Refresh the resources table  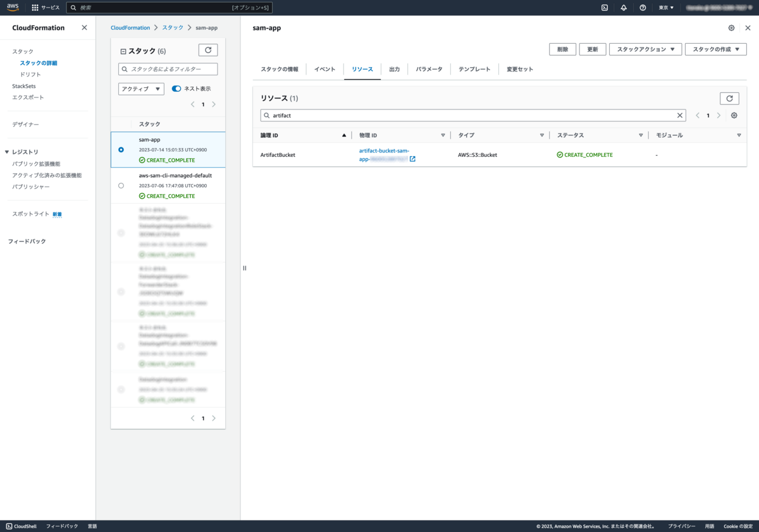729,98
